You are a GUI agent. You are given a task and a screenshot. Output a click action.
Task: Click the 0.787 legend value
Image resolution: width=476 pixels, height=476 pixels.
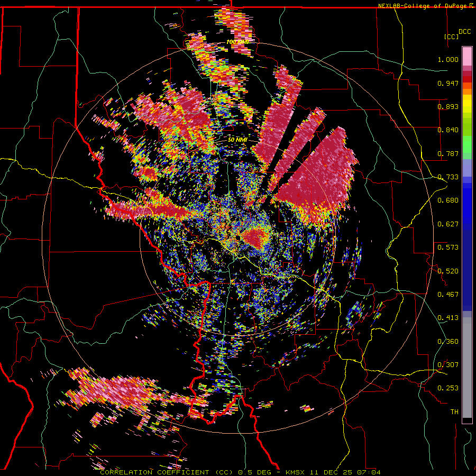[x=448, y=153]
